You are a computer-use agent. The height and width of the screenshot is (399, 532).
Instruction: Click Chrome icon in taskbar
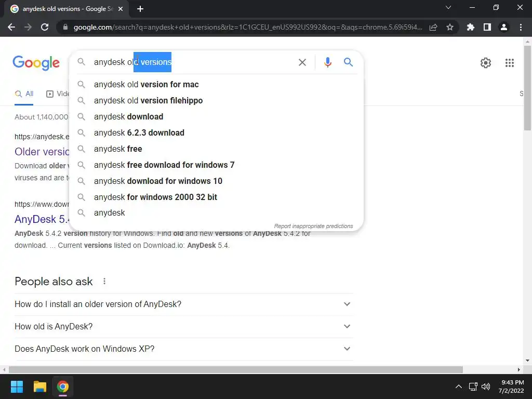coord(63,387)
